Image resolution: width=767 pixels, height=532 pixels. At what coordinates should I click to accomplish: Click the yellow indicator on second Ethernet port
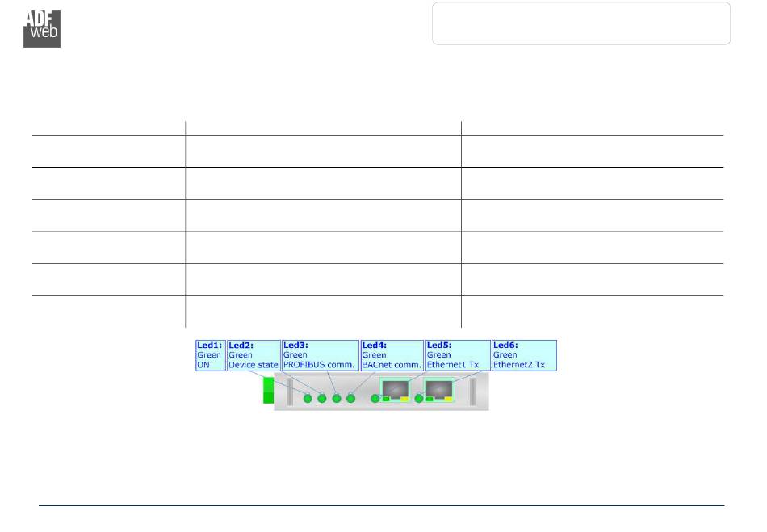point(448,399)
